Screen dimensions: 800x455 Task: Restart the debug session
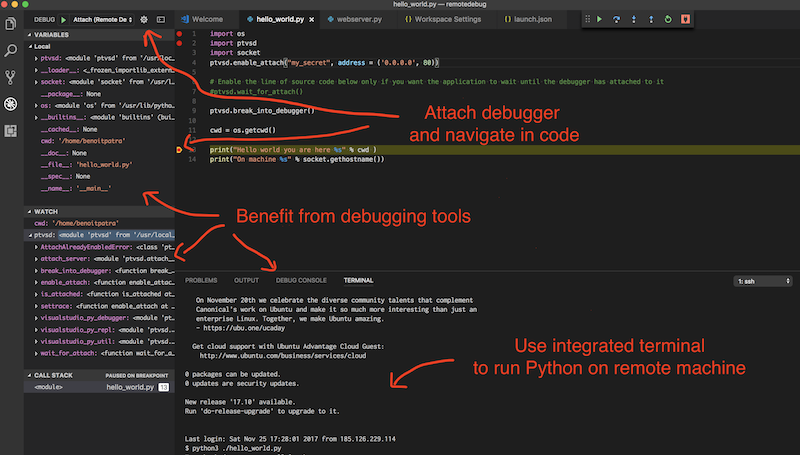click(668, 19)
